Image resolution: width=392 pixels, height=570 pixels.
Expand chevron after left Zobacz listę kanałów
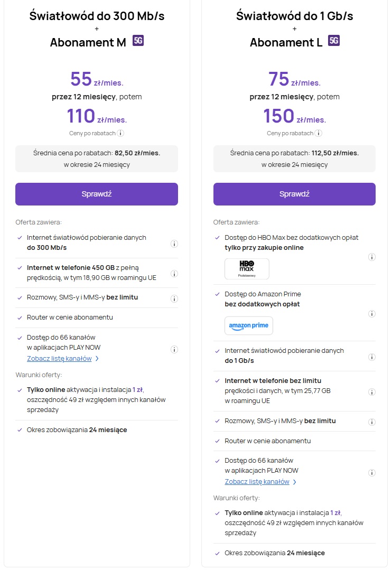tap(97, 359)
